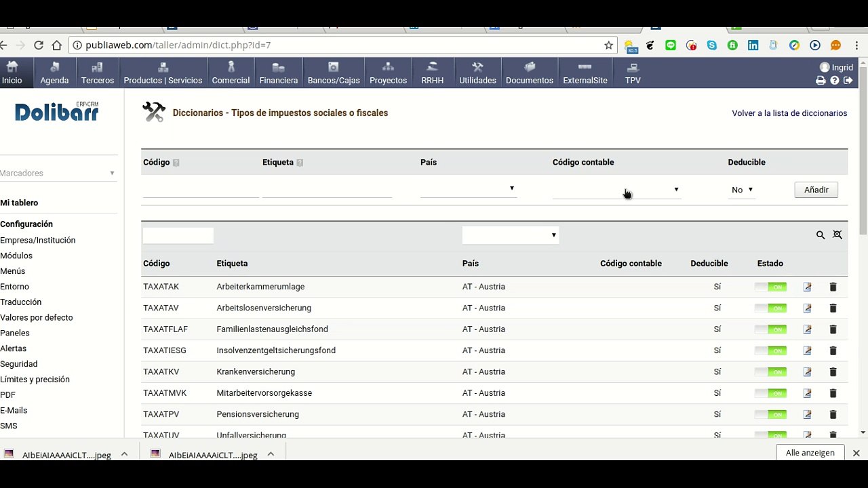The width and height of the screenshot is (868, 488).
Task: Open the Agenda menu
Action: 54,73
